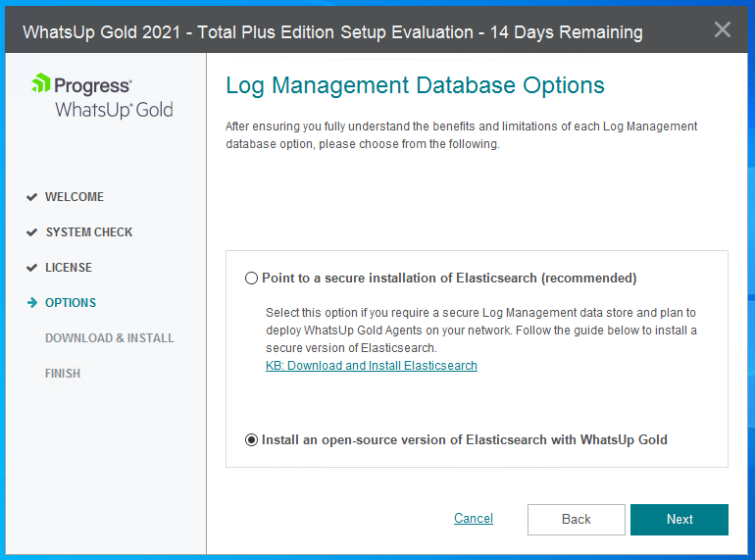Select the LICENSE step label

pos(69,267)
